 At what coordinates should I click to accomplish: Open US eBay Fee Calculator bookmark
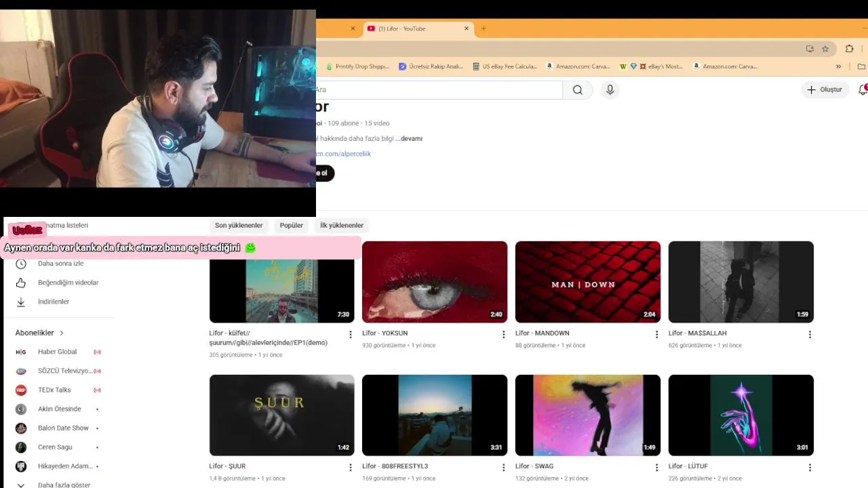(505, 66)
